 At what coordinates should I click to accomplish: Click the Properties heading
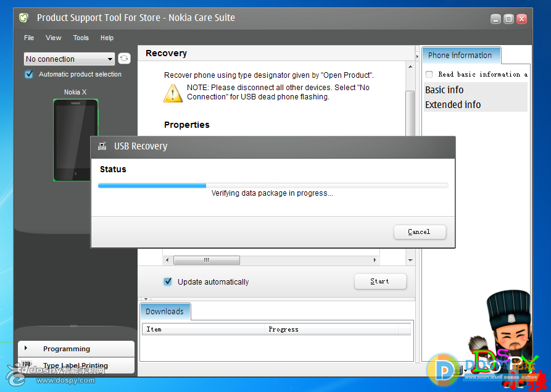click(186, 125)
